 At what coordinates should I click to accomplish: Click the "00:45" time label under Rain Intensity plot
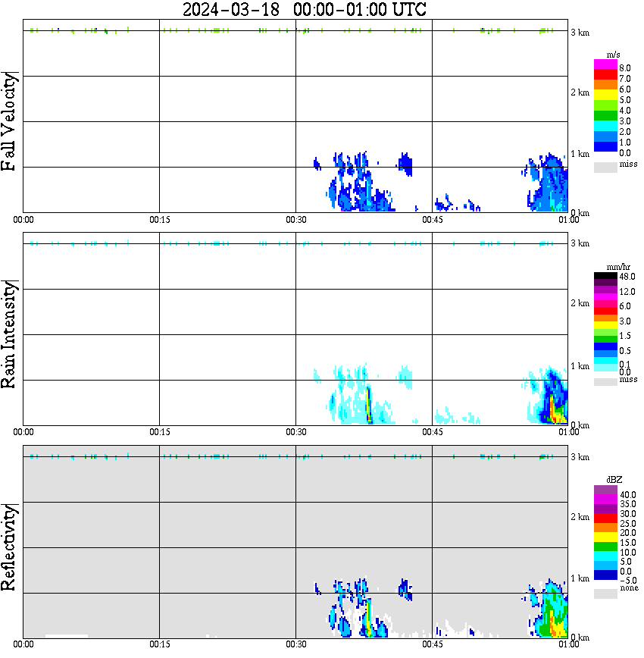[432, 432]
